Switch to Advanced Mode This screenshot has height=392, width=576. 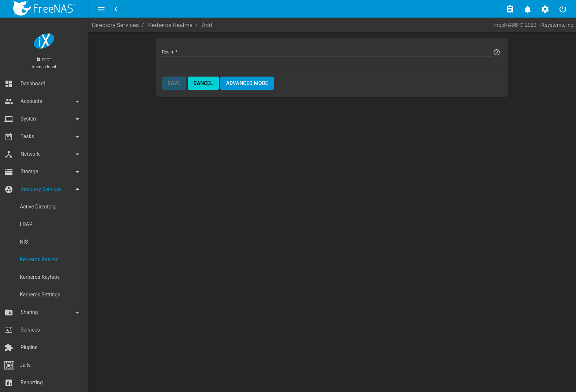[247, 83]
